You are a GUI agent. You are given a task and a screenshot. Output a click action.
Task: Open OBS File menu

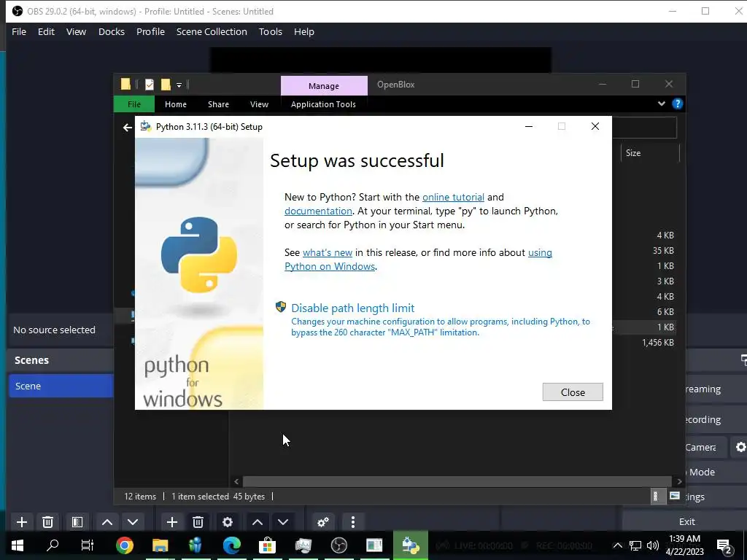(x=19, y=31)
